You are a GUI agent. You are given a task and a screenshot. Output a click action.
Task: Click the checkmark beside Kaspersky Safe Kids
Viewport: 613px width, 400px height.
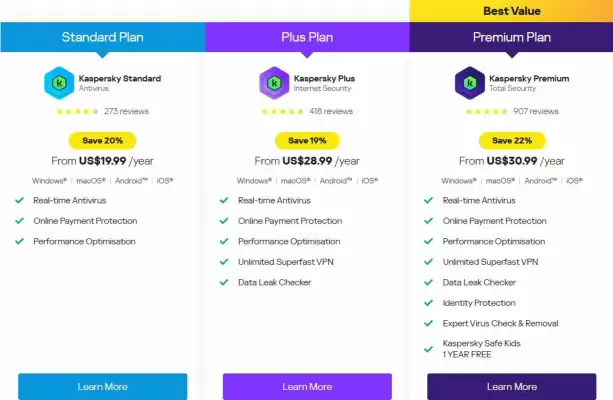pos(428,349)
